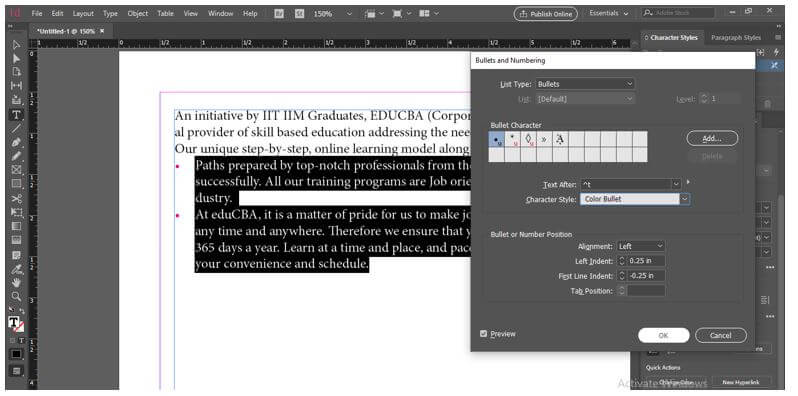Click the Bridge icon in top bar
798x396 pixels.
[279, 14]
